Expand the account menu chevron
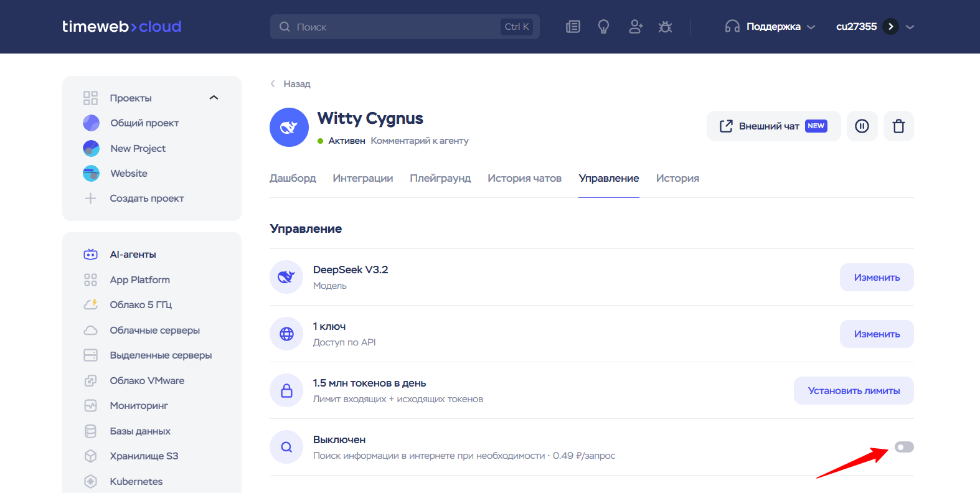Screen dimensions: 980x493 [x=910, y=27]
